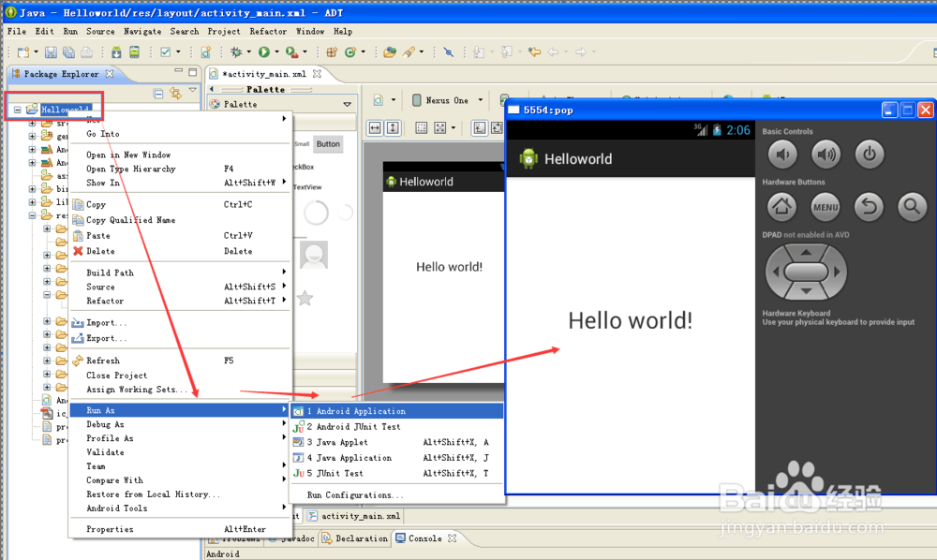Open the Navigate menu in the menu bar

point(142,31)
